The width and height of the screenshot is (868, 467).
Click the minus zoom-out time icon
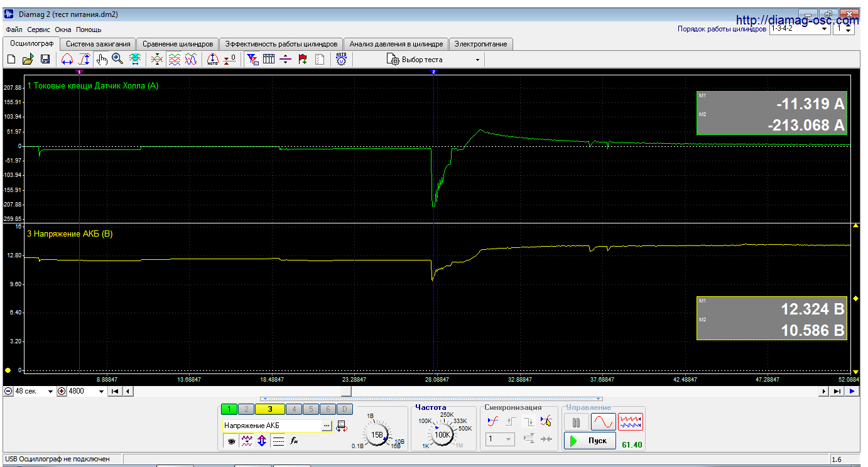click(x=8, y=391)
